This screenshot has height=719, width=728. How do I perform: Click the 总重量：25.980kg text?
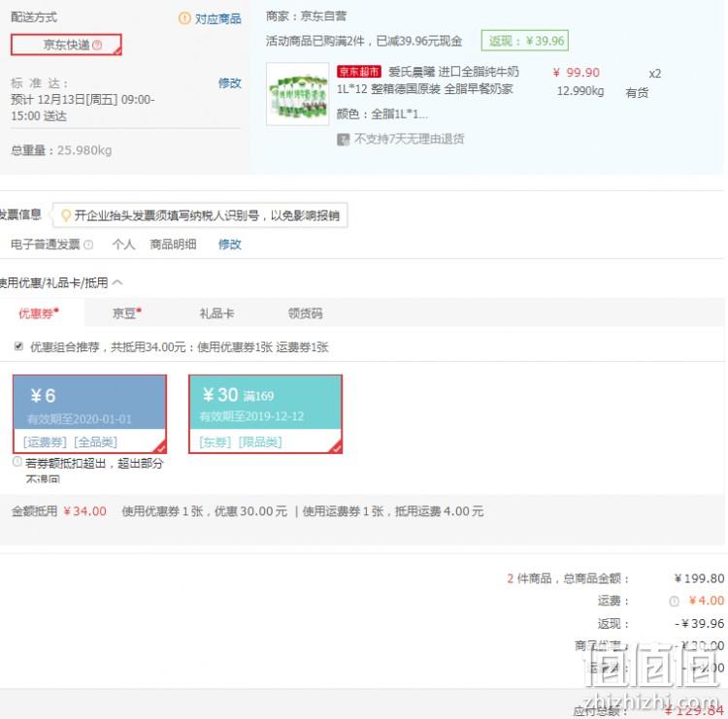(61, 150)
